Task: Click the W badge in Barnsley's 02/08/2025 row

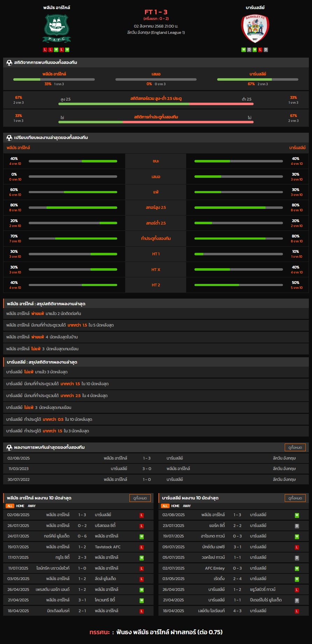Action: click(297, 515)
